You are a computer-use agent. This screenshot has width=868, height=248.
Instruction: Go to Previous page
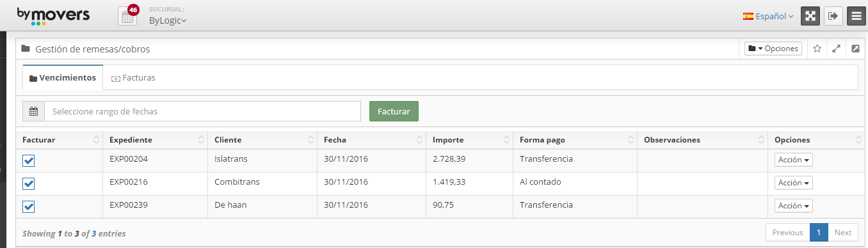coord(787,233)
